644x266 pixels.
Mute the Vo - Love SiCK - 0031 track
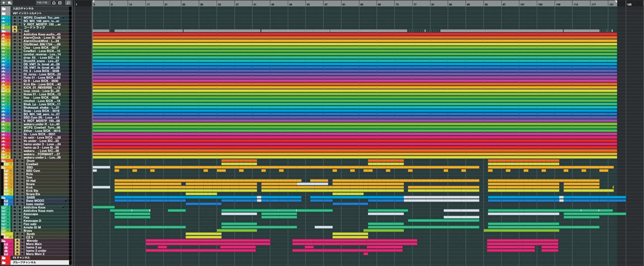tap(14, 134)
